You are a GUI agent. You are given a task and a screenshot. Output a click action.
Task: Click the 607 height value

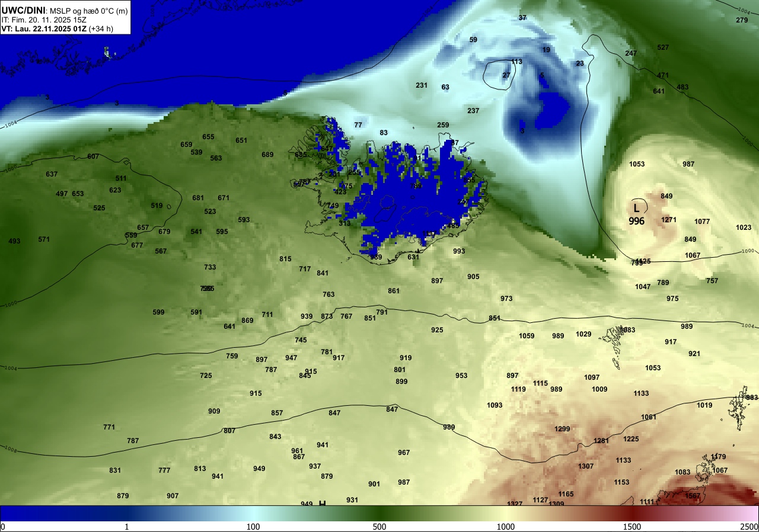93,156
